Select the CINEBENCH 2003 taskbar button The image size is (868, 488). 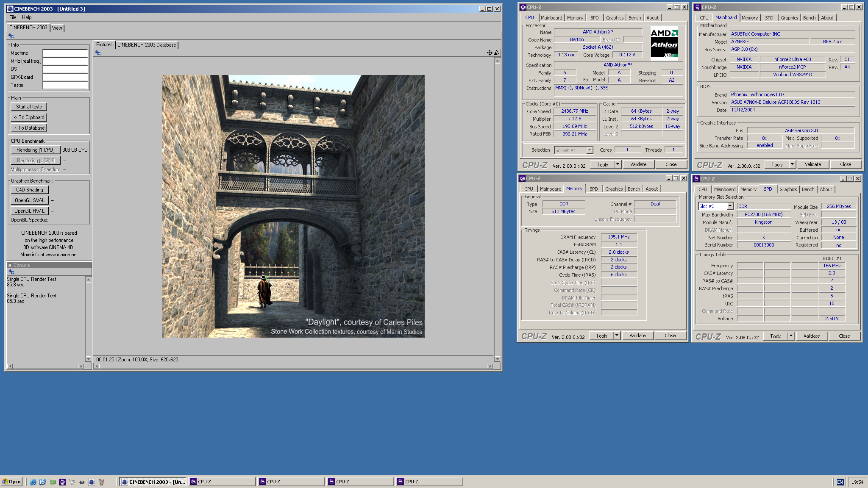[153, 482]
